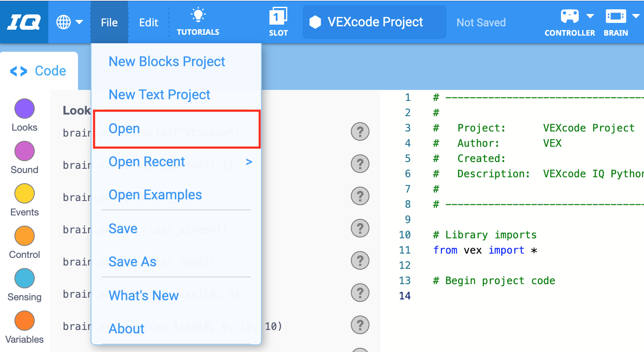
Task: Select Save As in File menu
Action: point(133,262)
